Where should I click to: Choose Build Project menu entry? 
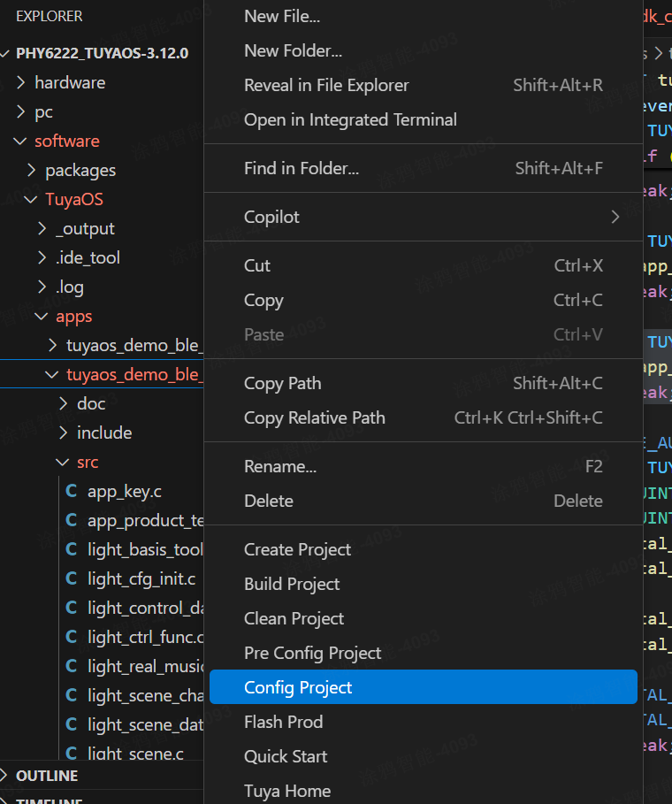tap(292, 584)
